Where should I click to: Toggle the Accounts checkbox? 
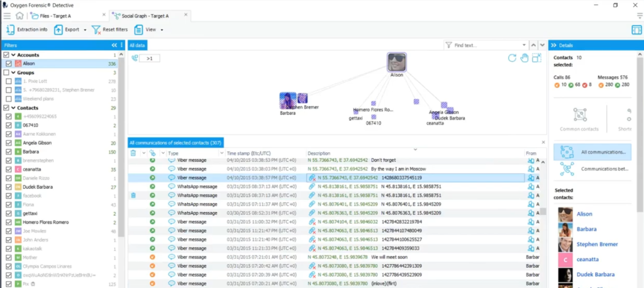pos(6,55)
